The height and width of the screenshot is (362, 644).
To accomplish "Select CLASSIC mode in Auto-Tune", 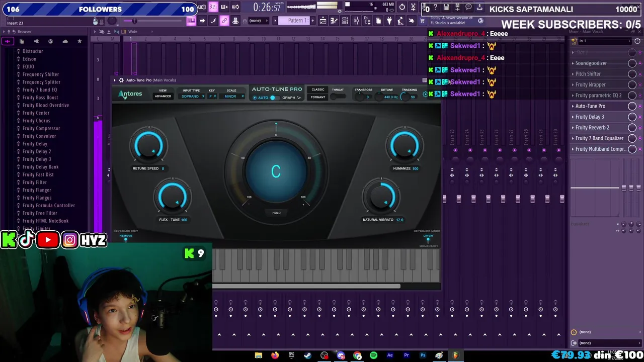I will pos(318,89).
